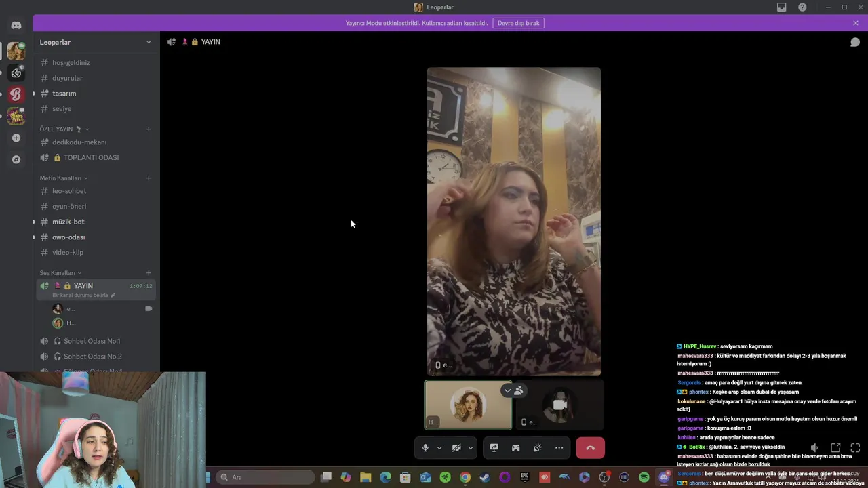868x488 pixels.
Task: Click the volume speaker icon on the call view
Action: coord(814,448)
